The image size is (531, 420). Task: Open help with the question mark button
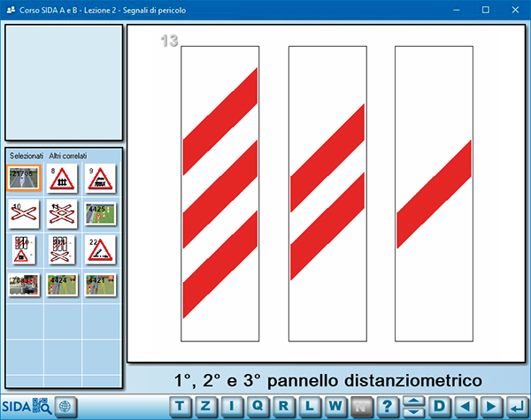pos(388,406)
